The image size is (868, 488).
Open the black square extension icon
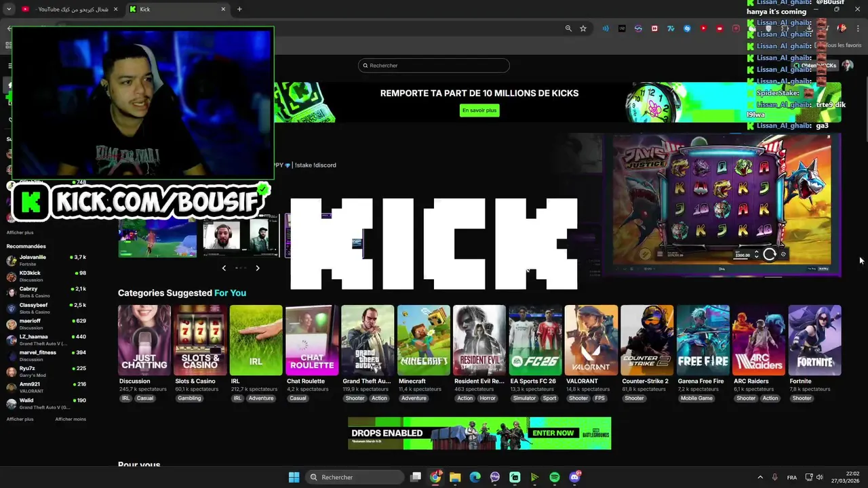622,28
